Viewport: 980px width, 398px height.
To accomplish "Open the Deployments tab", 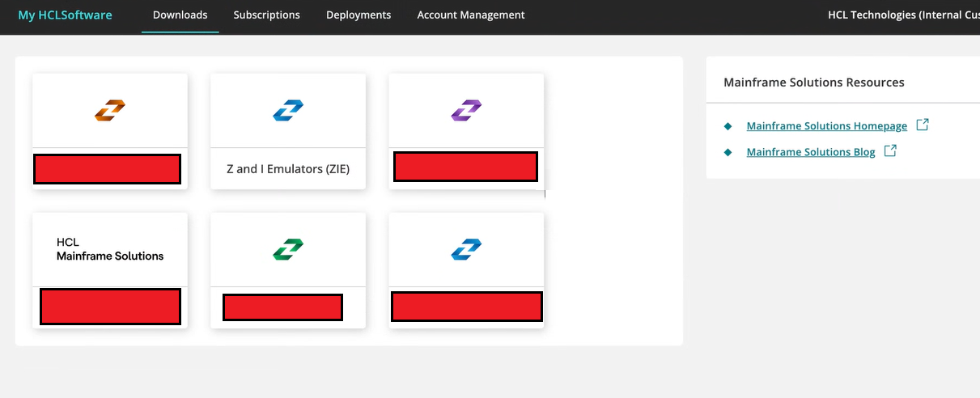I will pos(358,15).
